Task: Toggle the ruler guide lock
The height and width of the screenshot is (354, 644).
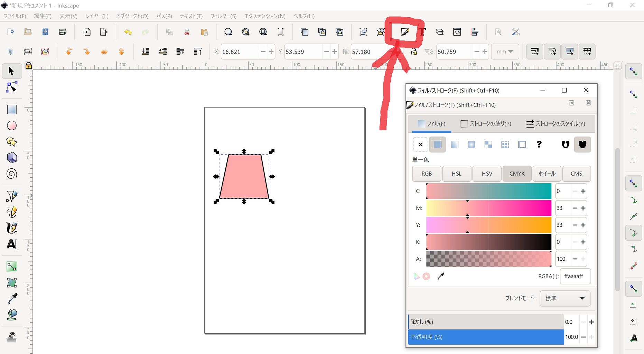Action: (x=29, y=65)
